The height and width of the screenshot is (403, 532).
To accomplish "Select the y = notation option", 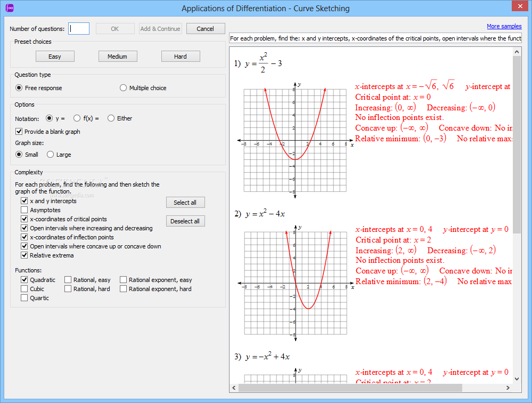I will [55, 118].
